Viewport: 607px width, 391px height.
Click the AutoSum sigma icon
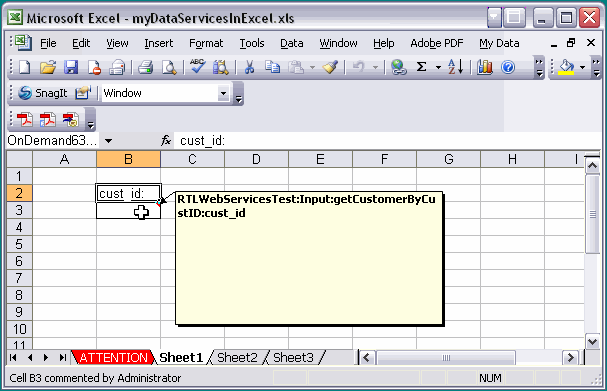[x=422, y=67]
